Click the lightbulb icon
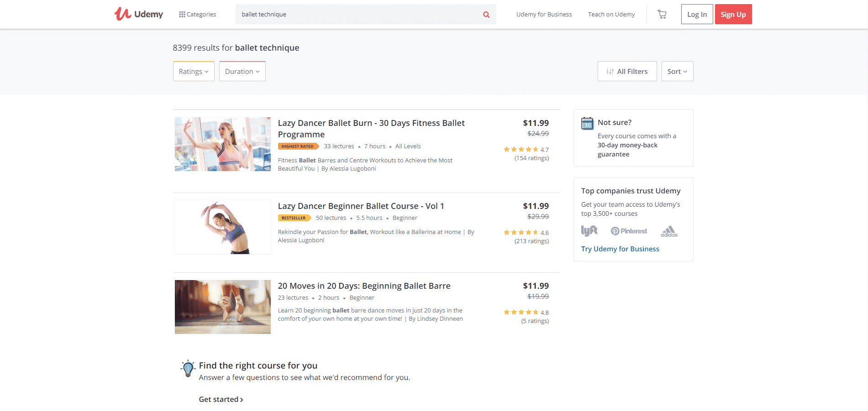This screenshot has width=868, height=411. pos(188,369)
